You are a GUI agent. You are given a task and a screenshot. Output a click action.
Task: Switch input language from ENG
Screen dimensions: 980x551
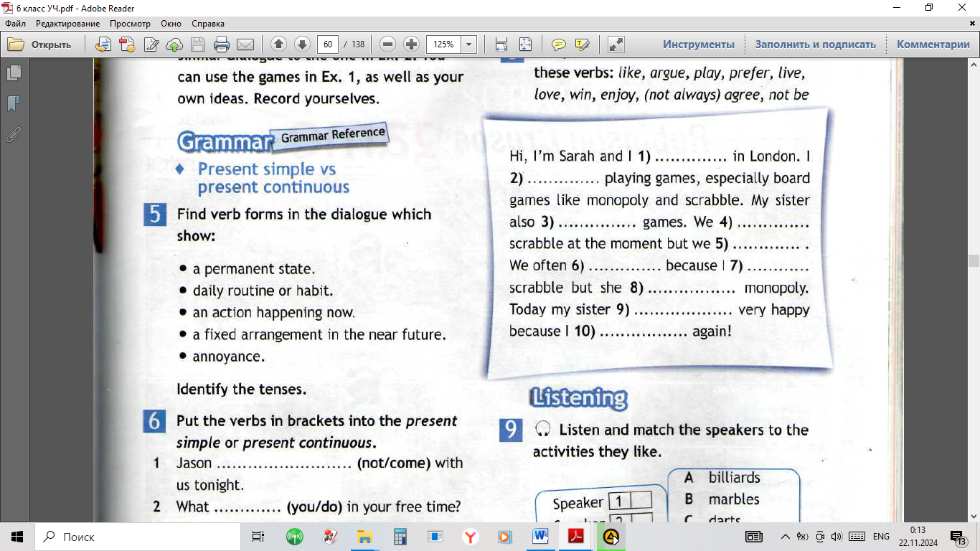[881, 537]
